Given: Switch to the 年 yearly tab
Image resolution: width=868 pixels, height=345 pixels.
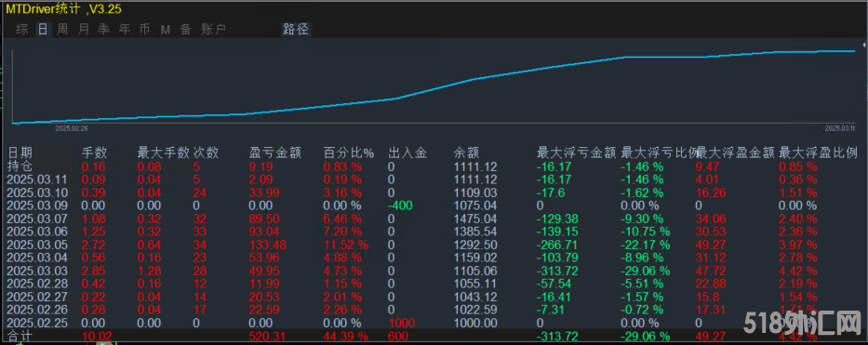Looking at the screenshot, I should [x=125, y=30].
